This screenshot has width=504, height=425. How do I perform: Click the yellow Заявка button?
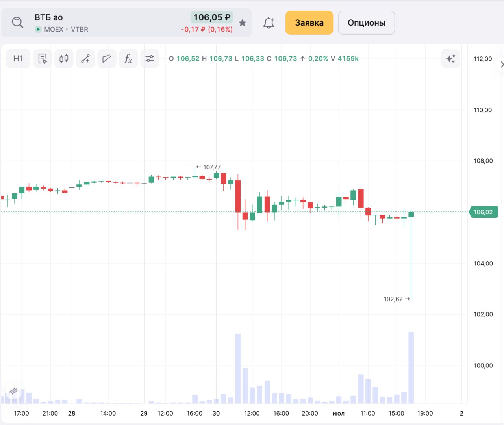point(309,23)
